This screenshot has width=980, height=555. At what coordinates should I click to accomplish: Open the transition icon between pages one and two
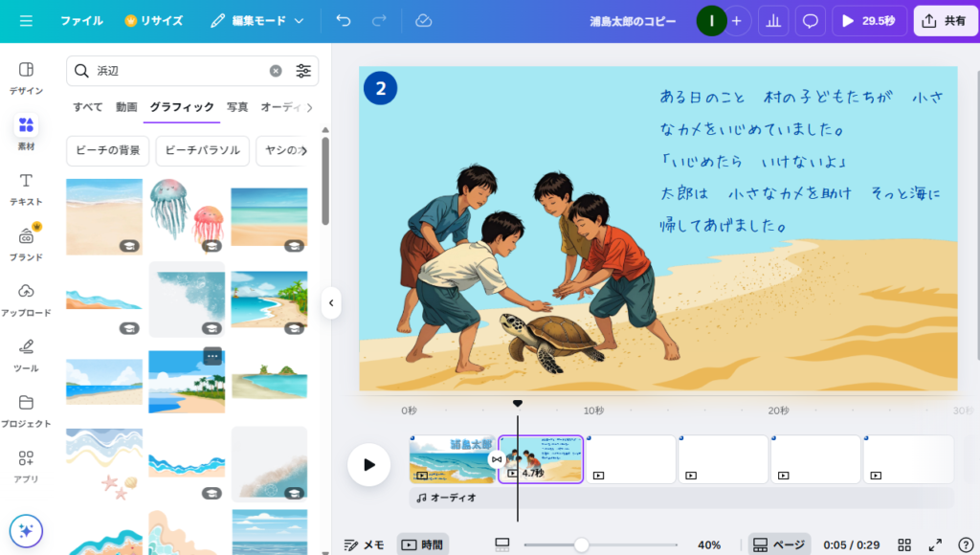(497, 459)
